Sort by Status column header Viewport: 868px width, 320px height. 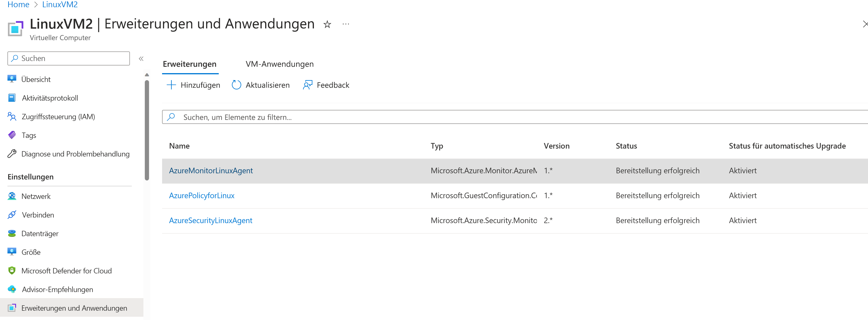pos(626,146)
